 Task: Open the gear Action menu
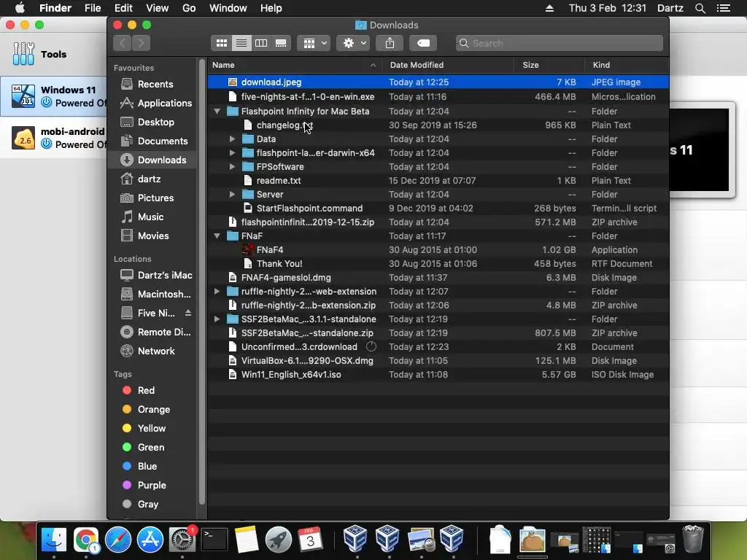click(354, 43)
